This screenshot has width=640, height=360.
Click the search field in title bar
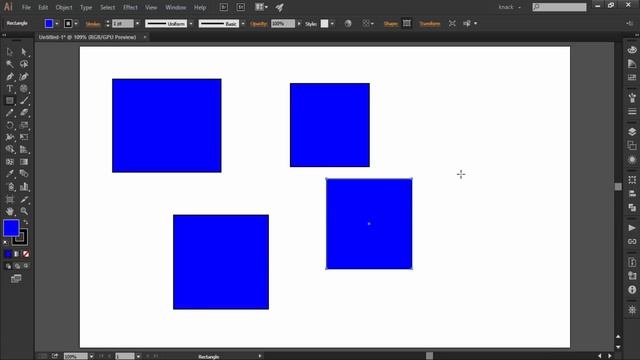coord(559,7)
